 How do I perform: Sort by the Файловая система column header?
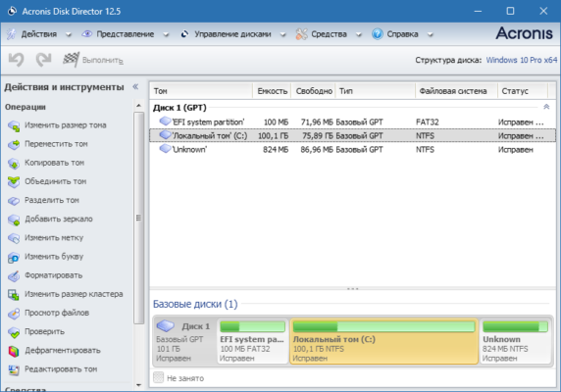pyautogui.click(x=456, y=91)
